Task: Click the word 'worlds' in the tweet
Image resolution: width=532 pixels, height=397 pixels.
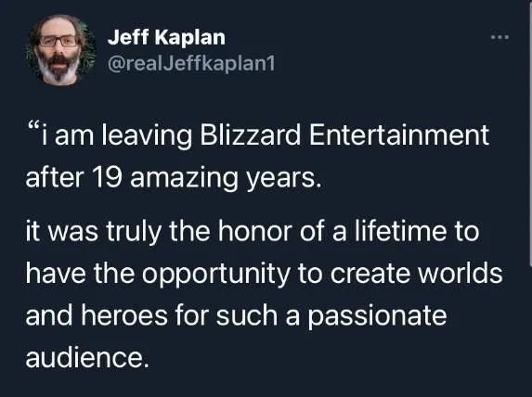Action: point(460,274)
